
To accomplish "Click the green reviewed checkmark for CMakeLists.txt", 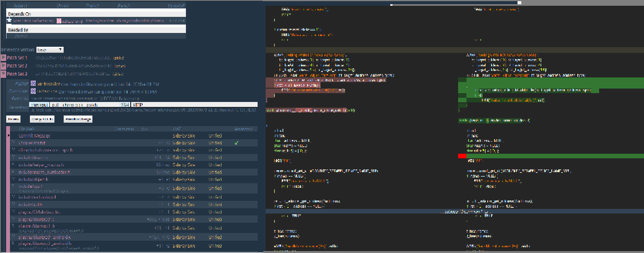I will coord(237,143).
